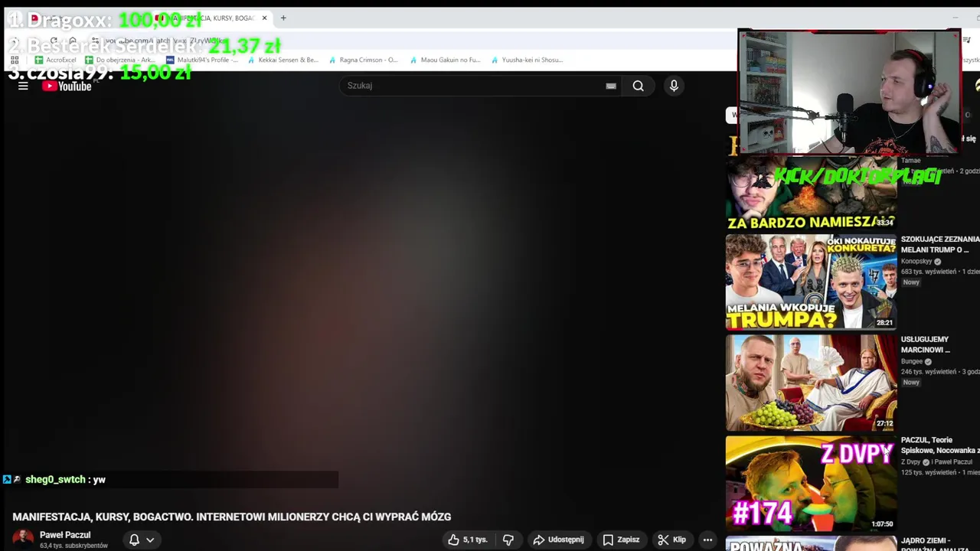Open SZOKUJĄCE ZEZNANIA MELANI TRUMP title

pyautogui.click(x=940, y=244)
